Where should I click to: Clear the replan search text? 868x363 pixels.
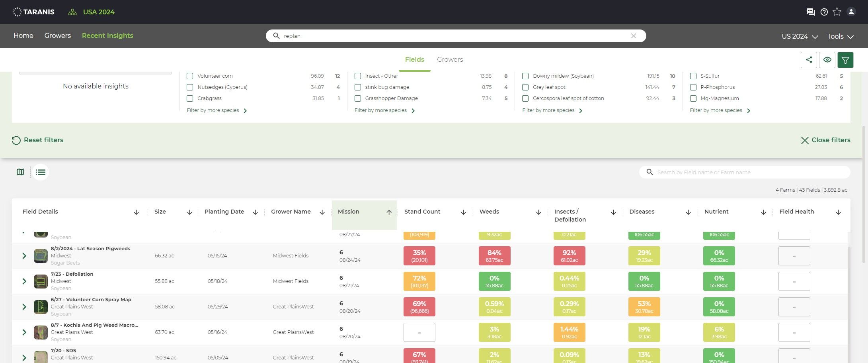(x=633, y=36)
